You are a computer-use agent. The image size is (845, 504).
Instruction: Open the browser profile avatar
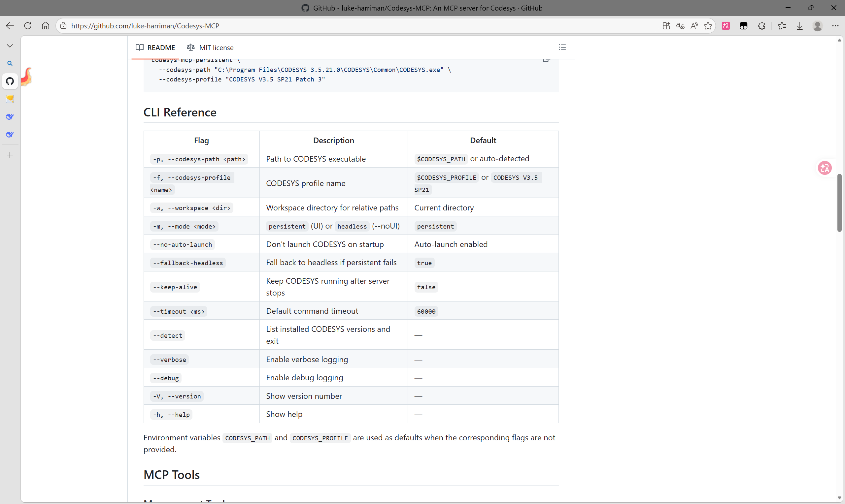coord(818,26)
